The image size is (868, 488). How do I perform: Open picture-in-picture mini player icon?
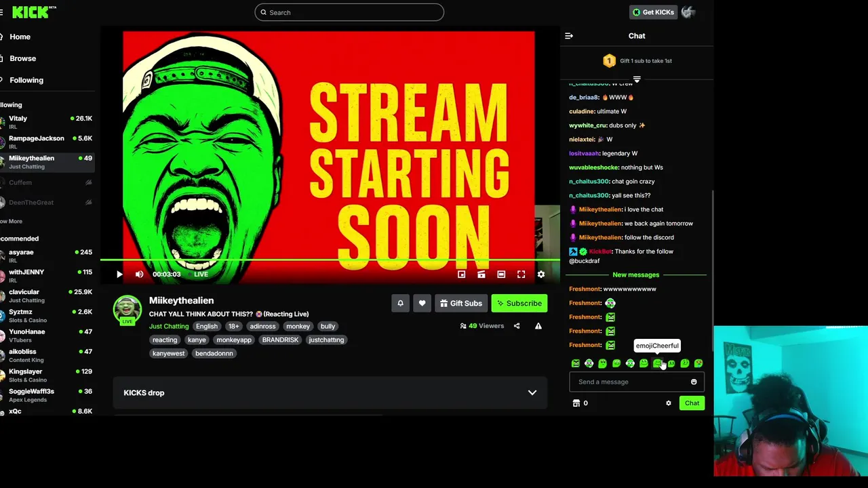[461, 274]
